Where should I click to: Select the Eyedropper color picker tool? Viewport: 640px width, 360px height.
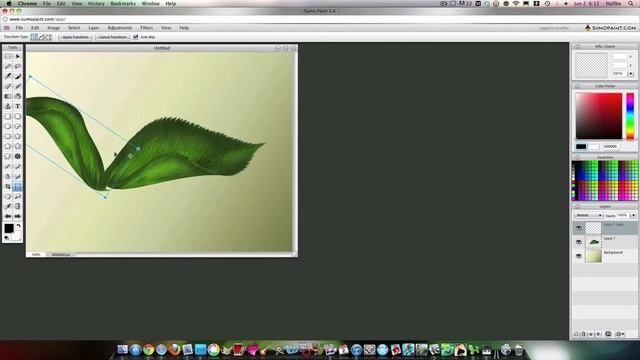8,207
